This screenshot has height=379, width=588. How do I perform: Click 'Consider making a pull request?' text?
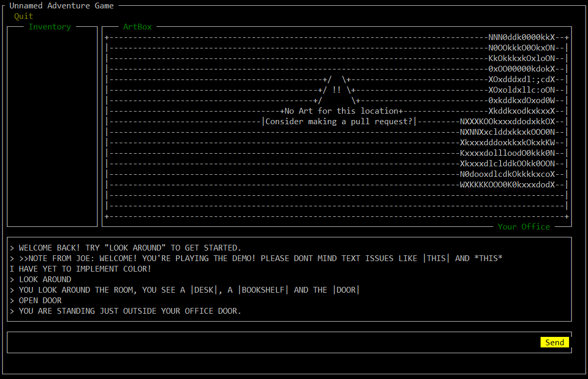point(339,122)
